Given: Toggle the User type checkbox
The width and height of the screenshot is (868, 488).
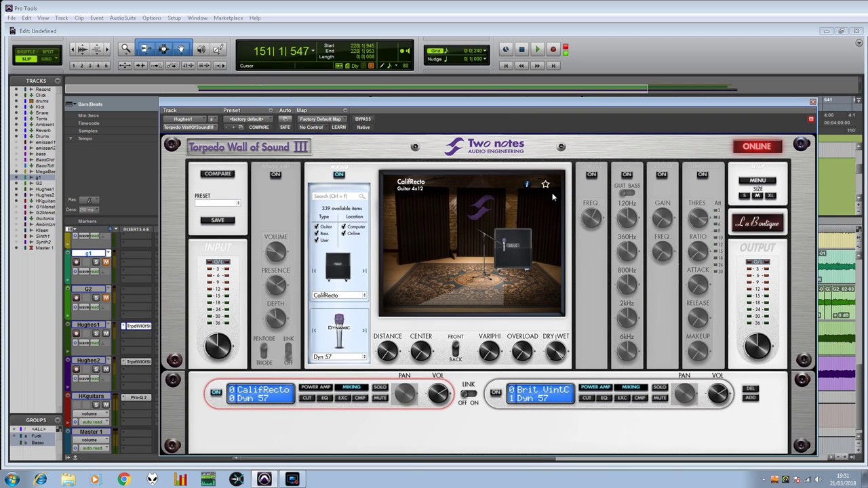Looking at the screenshot, I should point(316,240).
